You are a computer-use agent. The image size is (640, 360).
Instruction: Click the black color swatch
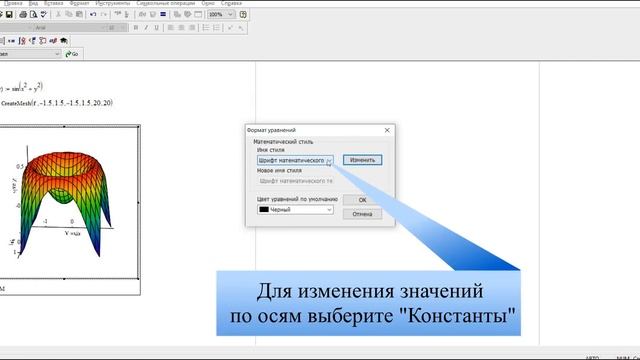(x=264, y=209)
